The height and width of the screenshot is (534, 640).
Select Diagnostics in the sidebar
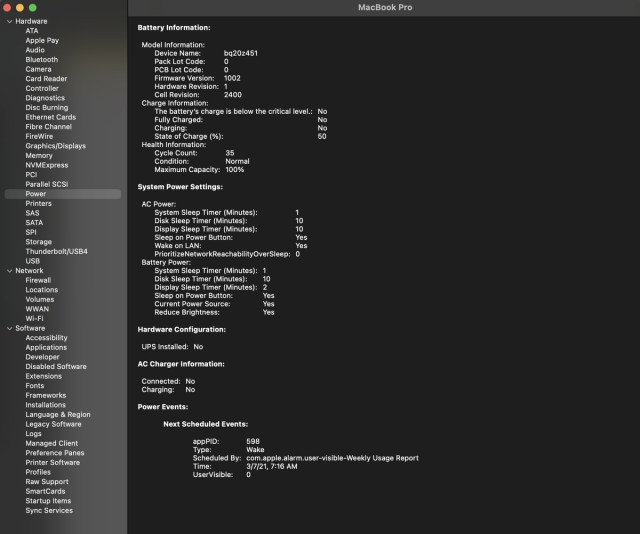[x=45, y=98]
